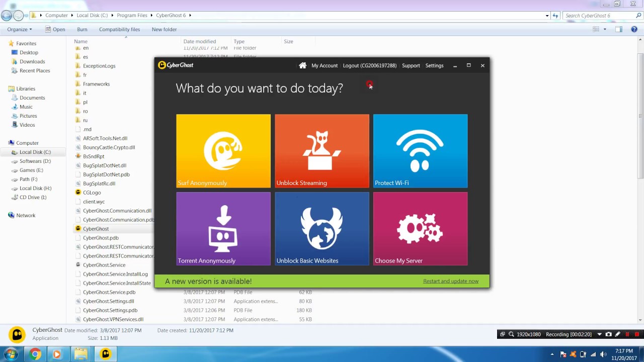Go back with Explorer Back arrow
The width and height of the screenshot is (644, 362).
(7, 16)
